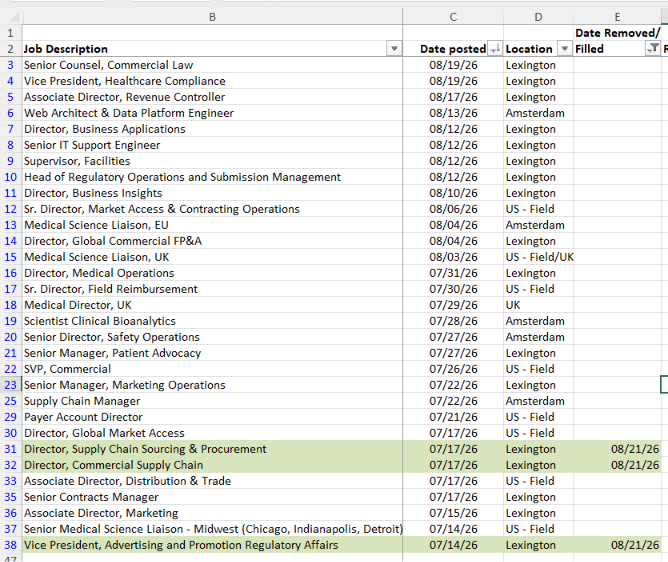Viewport: 668px width, 562px height.
Task: Click cell 'Senior Manager, Marketing Operations'
Action: tap(212, 385)
